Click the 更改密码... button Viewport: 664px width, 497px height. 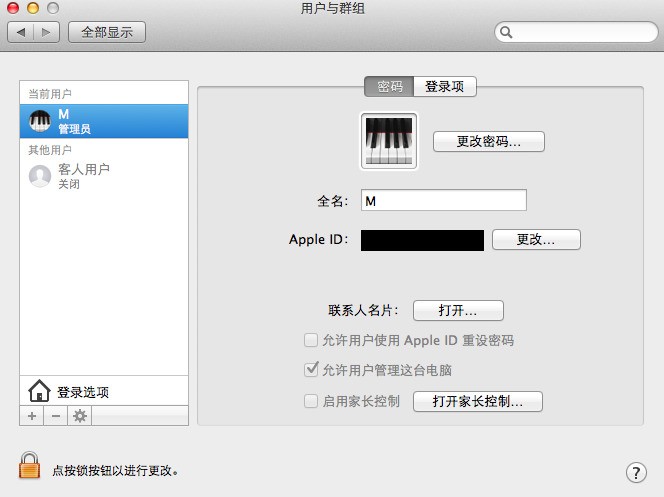coord(489,141)
